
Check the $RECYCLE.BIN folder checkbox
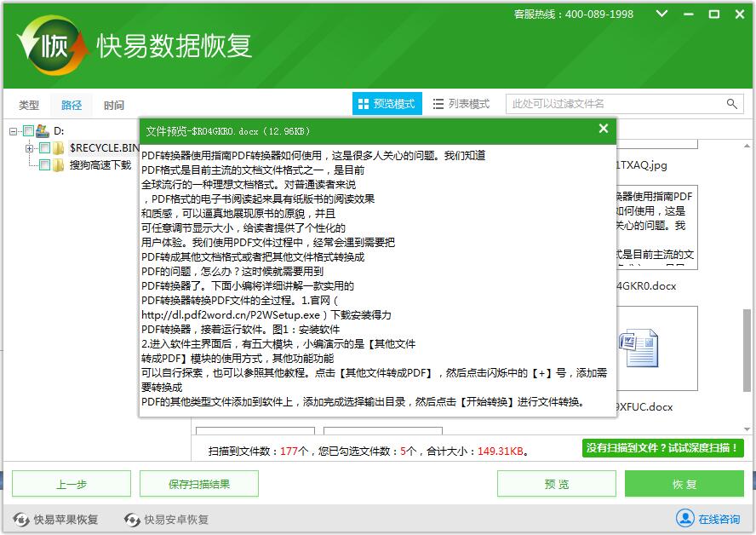pyautogui.click(x=44, y=148)
